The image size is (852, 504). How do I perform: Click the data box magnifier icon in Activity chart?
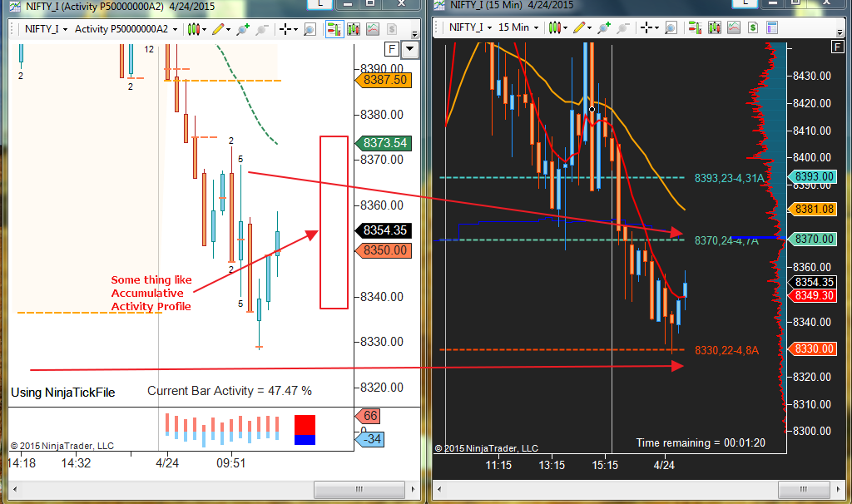(310, 29)
